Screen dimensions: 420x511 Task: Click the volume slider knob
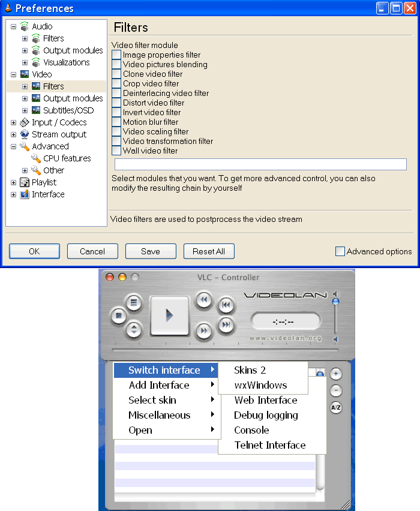point(335,302)
